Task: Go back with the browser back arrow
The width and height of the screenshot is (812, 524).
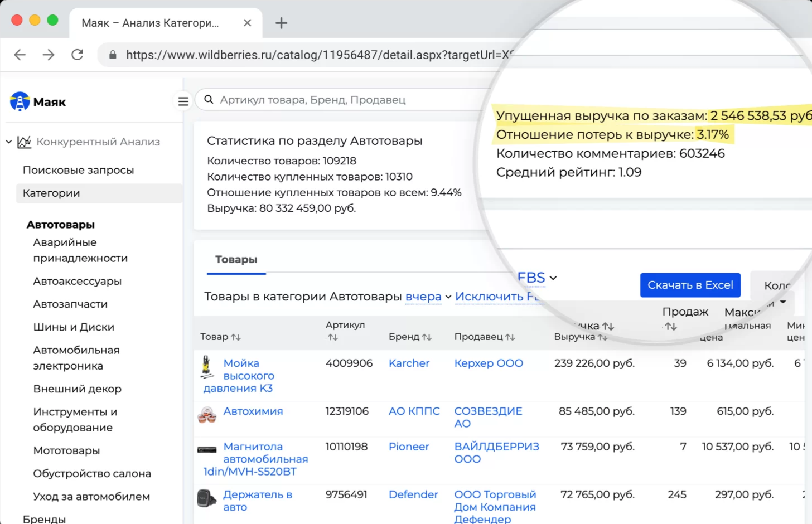Action: click(x=20, y=55)
